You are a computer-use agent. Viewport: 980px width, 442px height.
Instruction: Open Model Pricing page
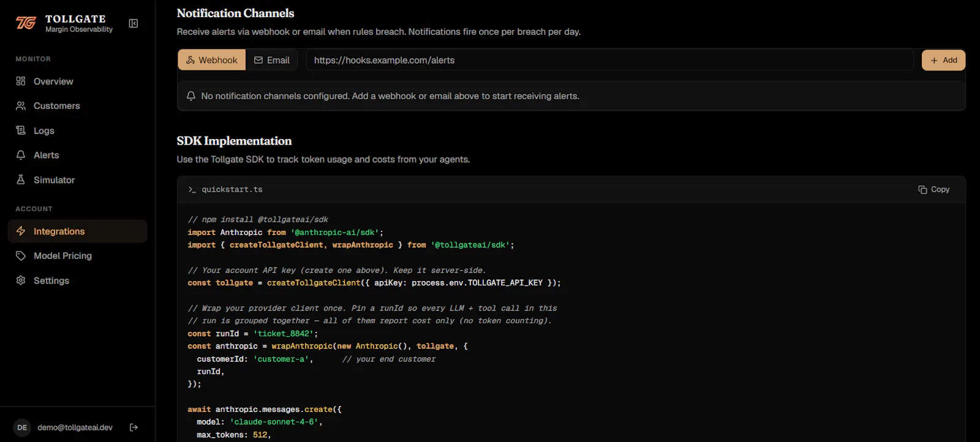78,256
